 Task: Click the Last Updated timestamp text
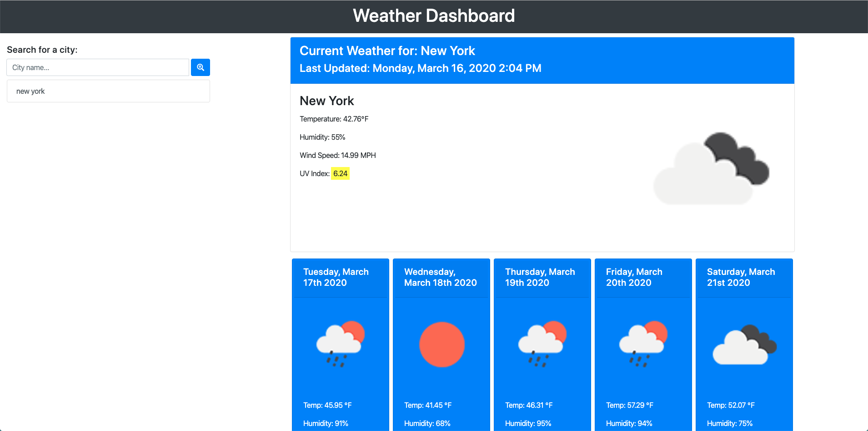click(x=420, y=68)
